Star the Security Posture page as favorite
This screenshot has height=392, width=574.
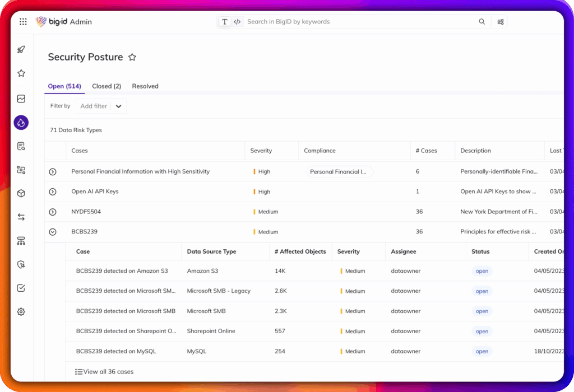point(132,57)
